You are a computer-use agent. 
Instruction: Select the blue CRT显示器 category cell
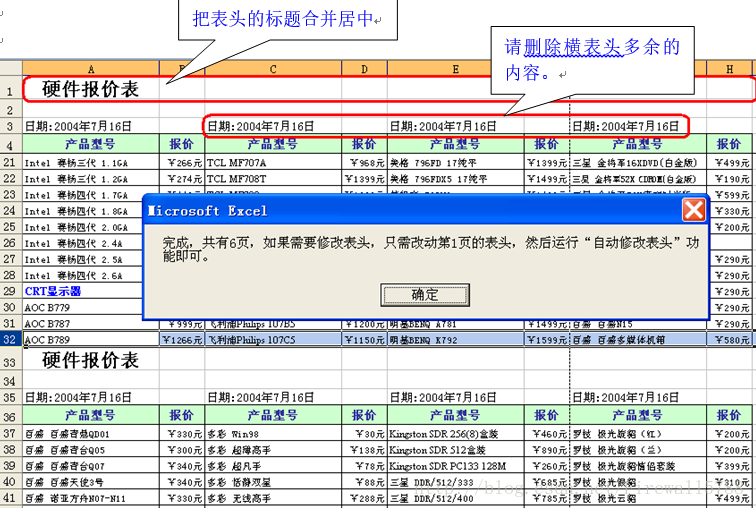(x=82, y=291)
